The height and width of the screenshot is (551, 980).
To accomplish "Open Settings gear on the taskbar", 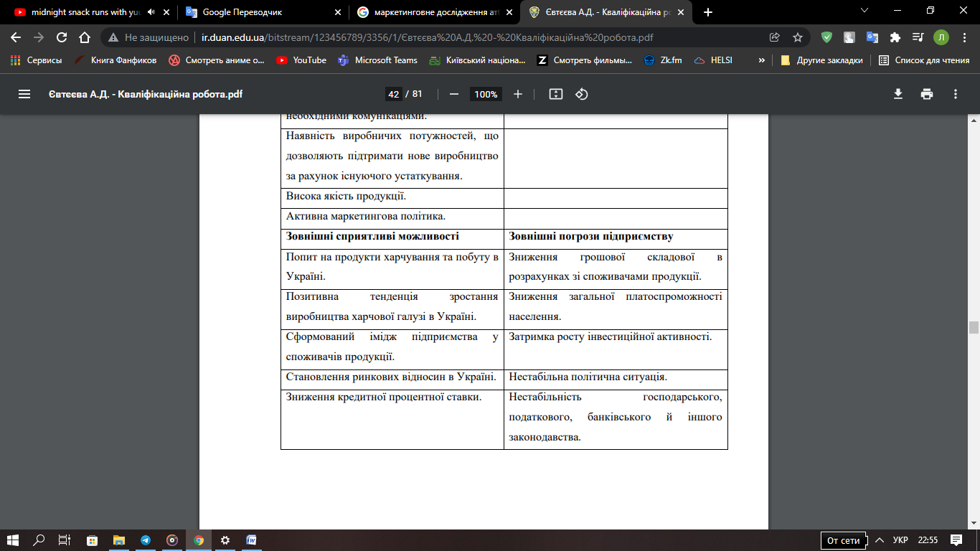I will coord(225,540).
